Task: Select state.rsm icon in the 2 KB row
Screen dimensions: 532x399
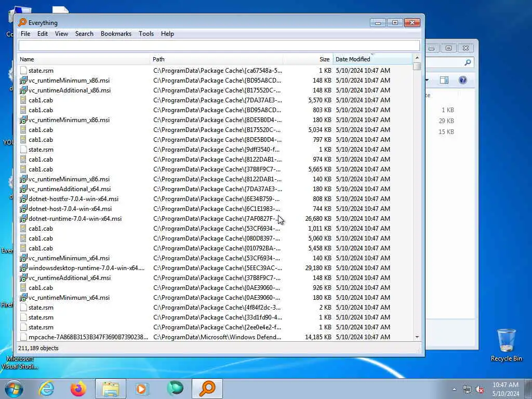Action: [23, 308]
